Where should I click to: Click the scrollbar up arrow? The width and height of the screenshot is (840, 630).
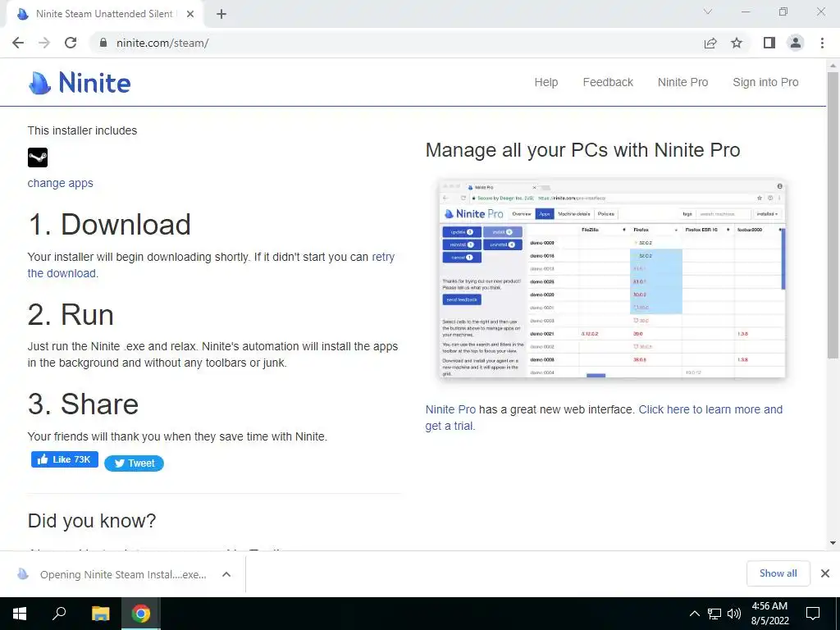[833, 66]
